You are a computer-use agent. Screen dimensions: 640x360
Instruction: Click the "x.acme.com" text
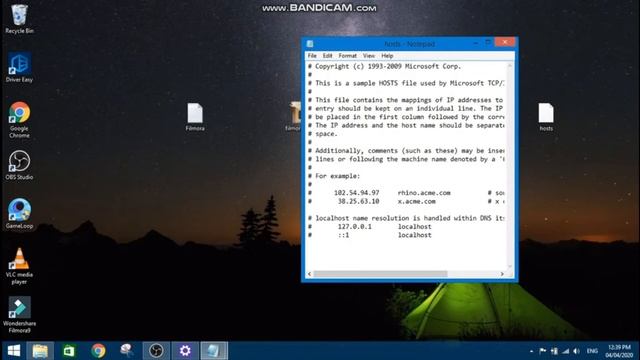(x=416, y=201)
